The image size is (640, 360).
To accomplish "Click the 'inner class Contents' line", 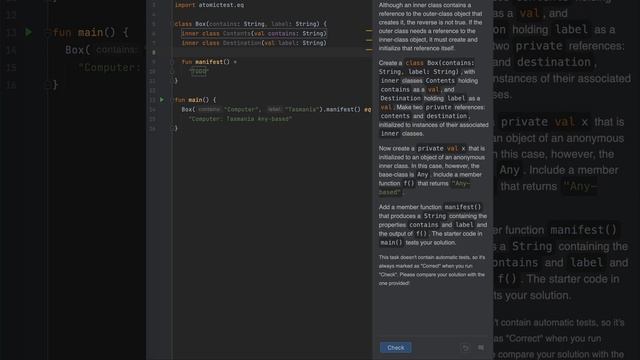I will click(254, 33).
